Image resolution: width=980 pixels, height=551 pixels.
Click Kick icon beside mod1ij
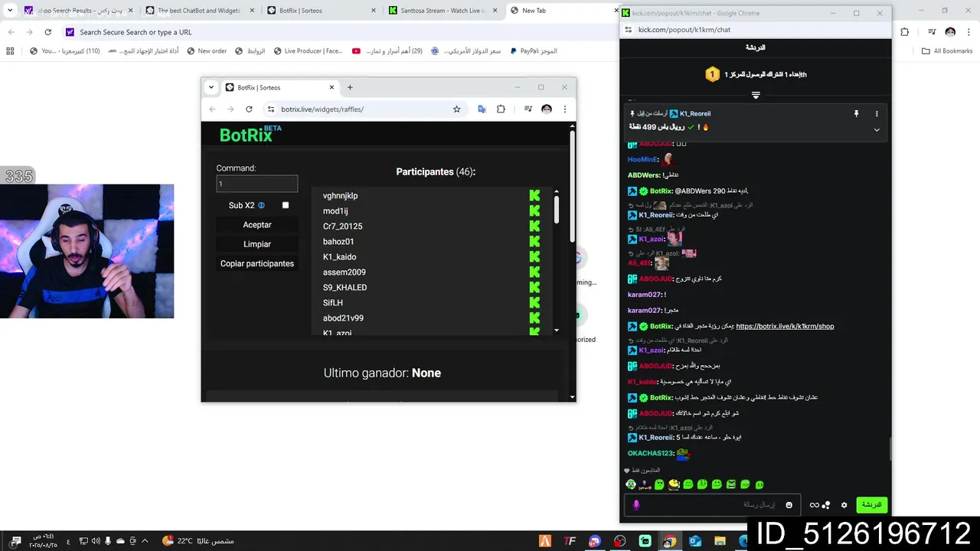tap(534, 211)
